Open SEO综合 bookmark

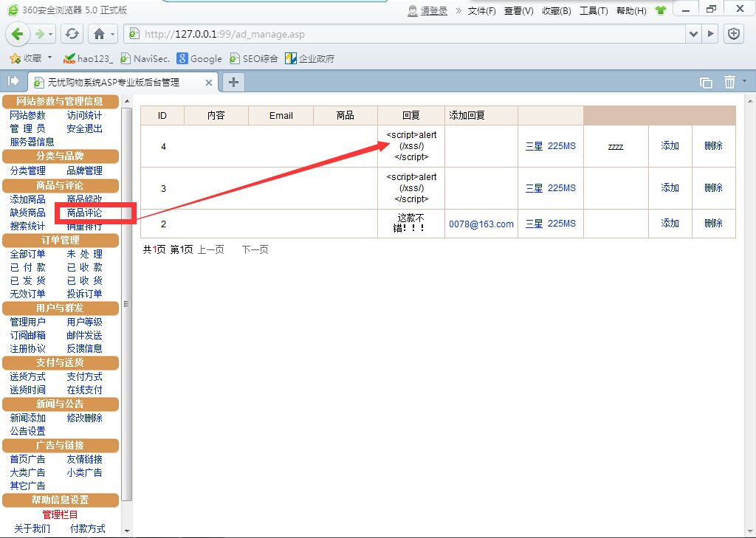click(254, 58)
